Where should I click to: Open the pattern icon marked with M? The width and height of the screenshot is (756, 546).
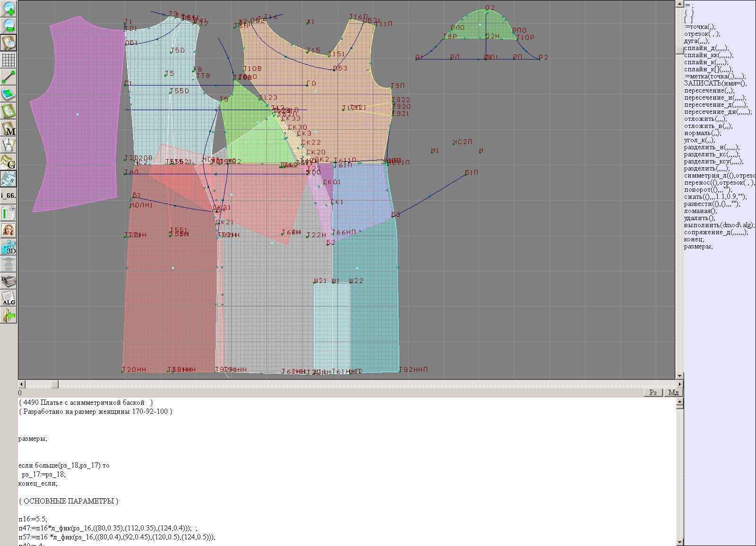tap(9, 128)
